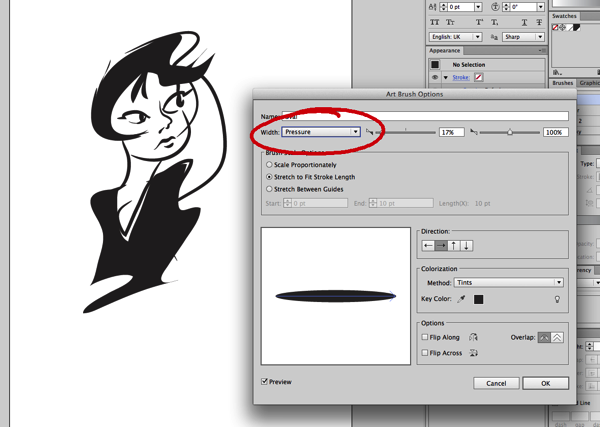Set brush direction to down arrow

467,245
